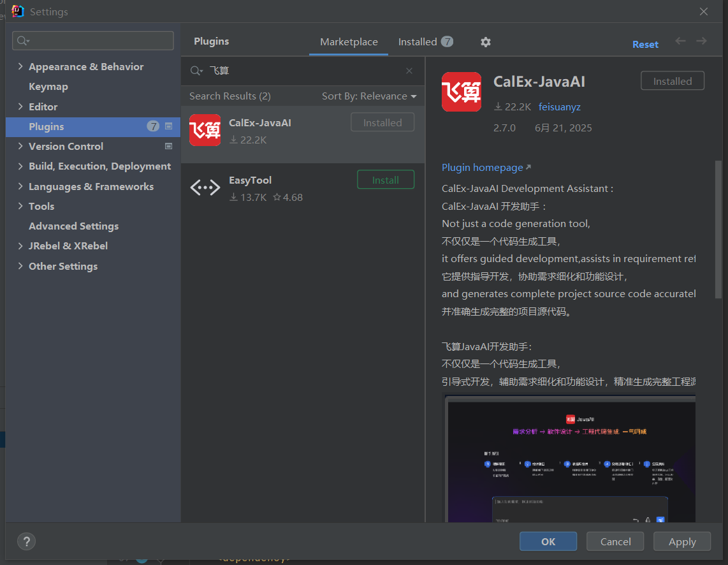Clear the plugin search text with X
This screenshot has width=728, height=565.
point(409,71)
